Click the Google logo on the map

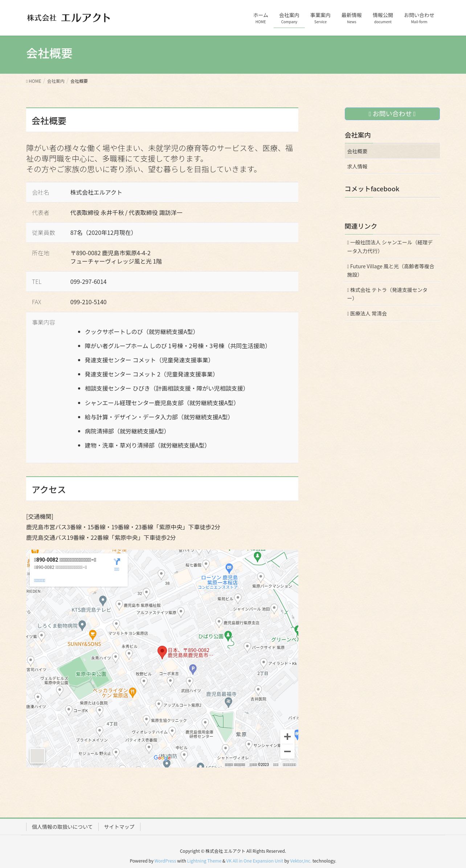click(x=162, y=758)
